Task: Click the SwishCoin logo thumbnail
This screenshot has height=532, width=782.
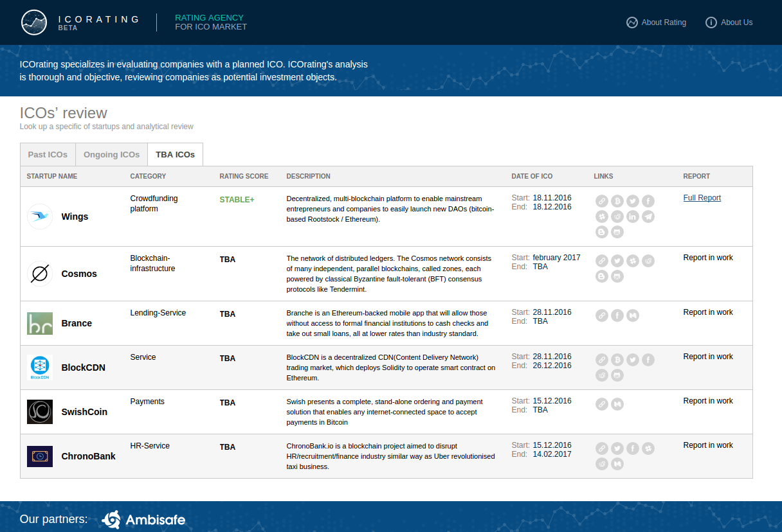Action: coord(40,412)
